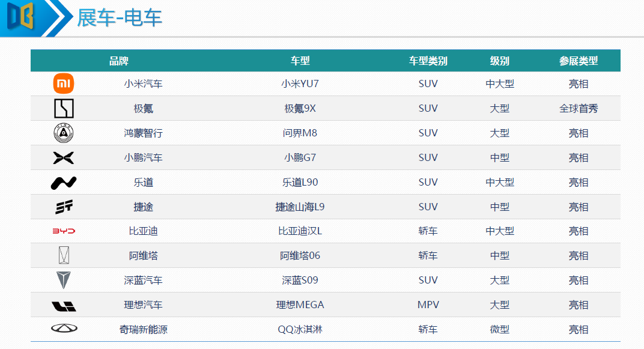Select the brand cell 奇瑞新能源
Screen dimensions: 644x349
click(144, 330)
